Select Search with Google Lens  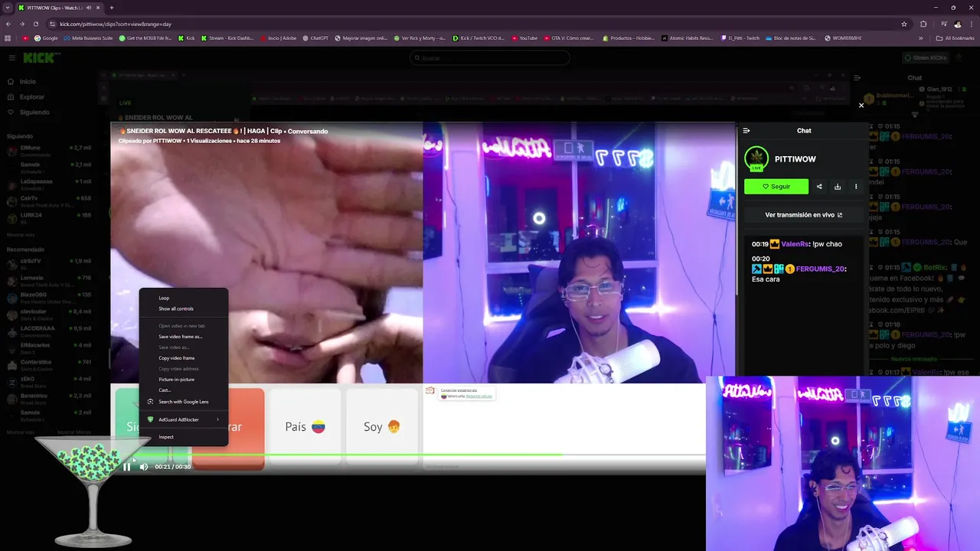click(184, 402)
